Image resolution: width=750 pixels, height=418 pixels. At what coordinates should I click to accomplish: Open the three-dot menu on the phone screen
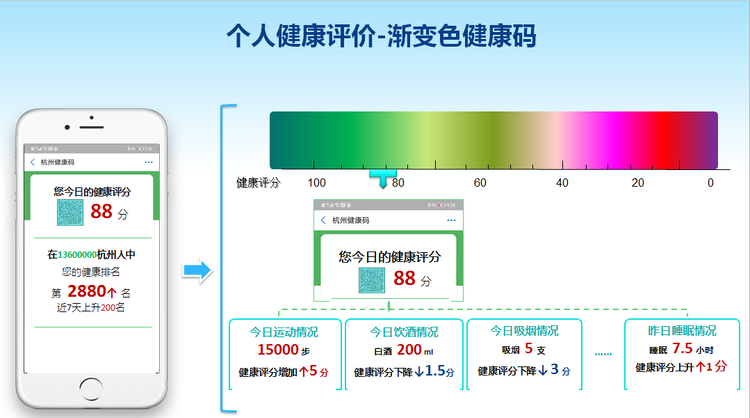tap(149, 162)
